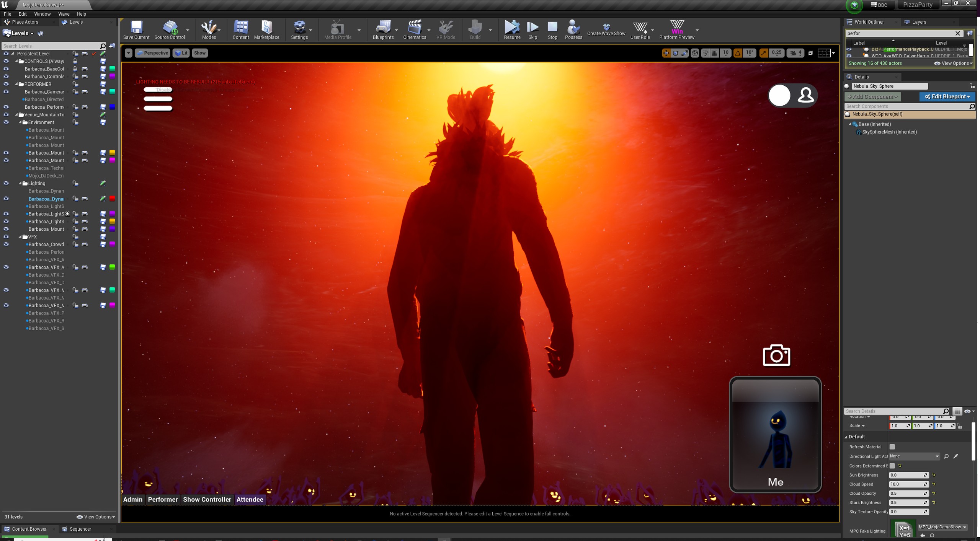This screenshot has height=541, width=980.
Task: Open camera speed setting
Action: click(x=795, y=53)
